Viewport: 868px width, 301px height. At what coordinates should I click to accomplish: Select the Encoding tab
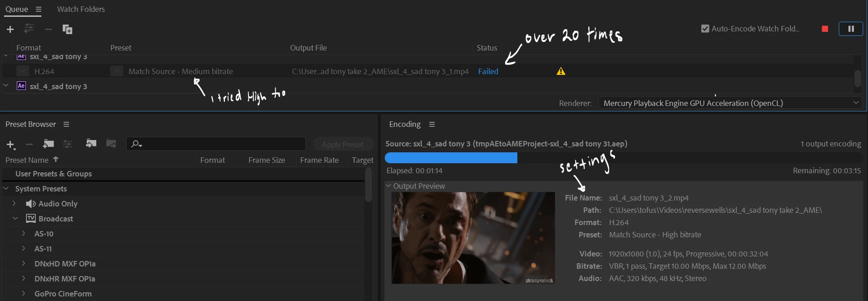(x=405, y=124)
